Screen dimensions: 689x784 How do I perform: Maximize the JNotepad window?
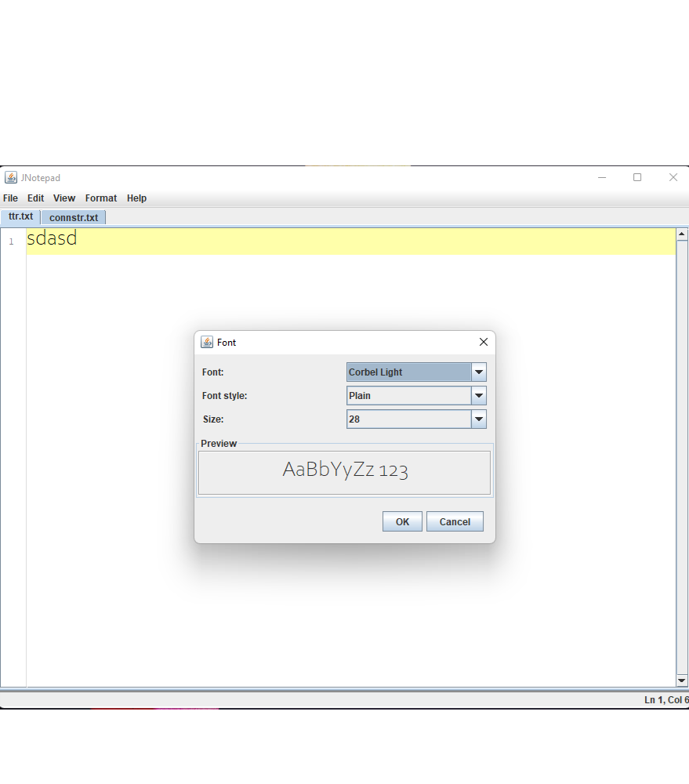point(637,178)
